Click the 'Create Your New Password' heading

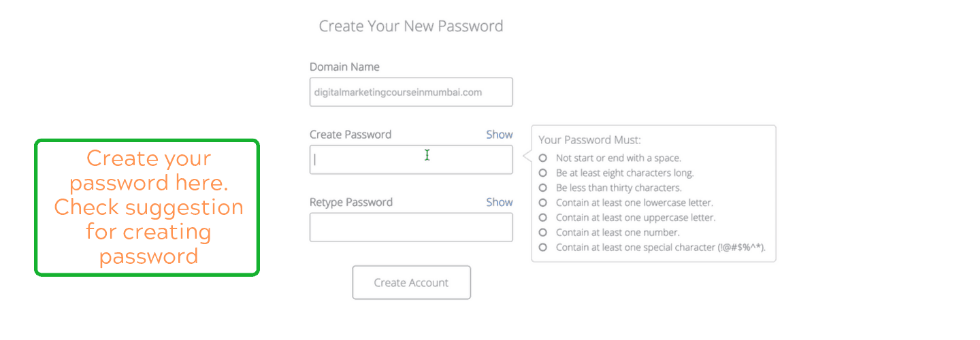411,27
